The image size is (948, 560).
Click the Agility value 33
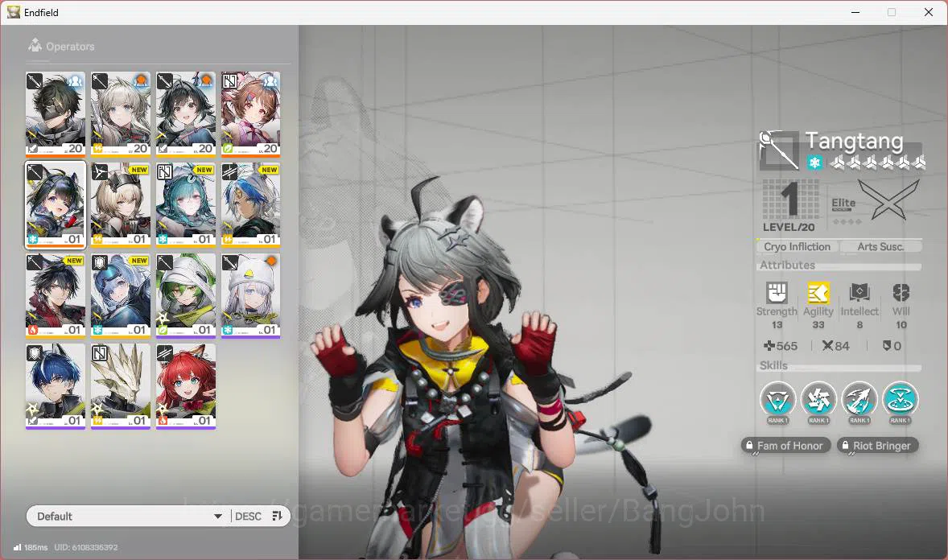(818, 325)
